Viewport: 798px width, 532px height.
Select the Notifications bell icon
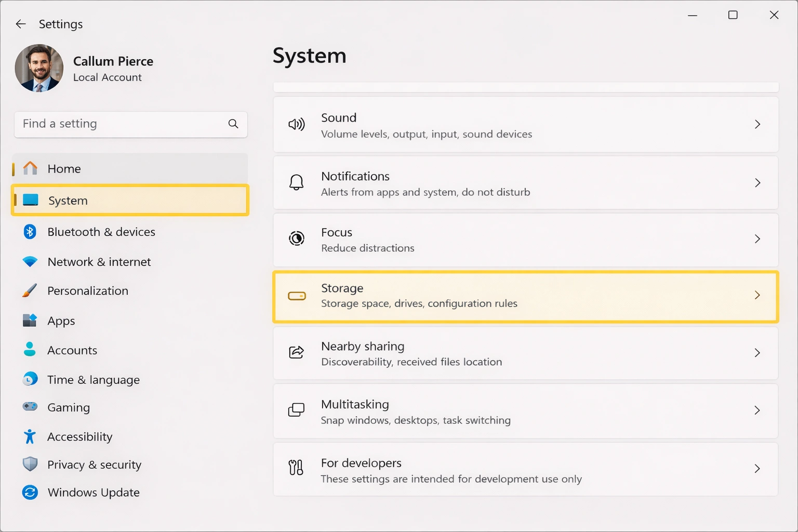click(296, 182)
